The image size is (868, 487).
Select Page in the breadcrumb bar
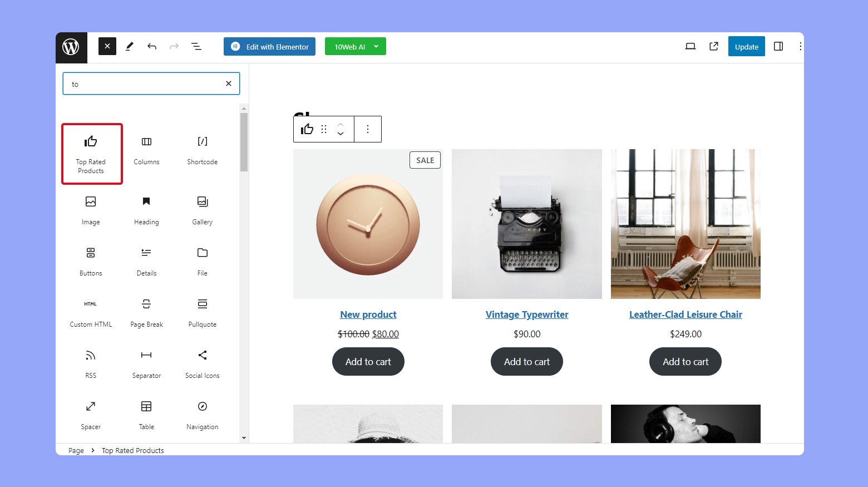76,450
